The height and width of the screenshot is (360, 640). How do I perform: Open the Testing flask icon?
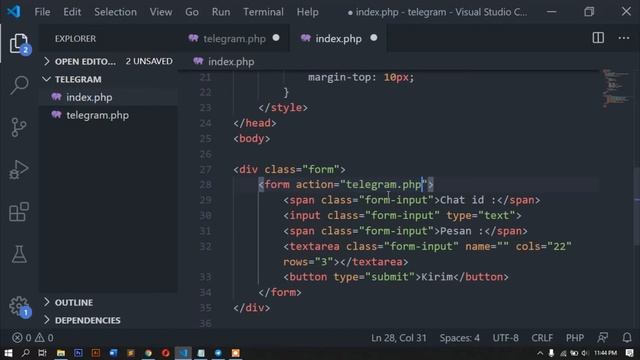tap(19, 254)
